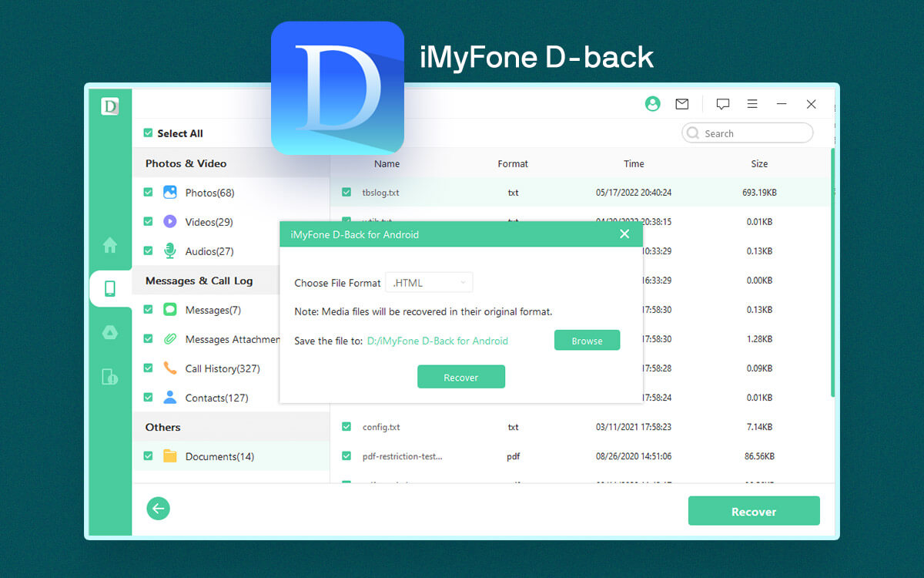924x578 pixels.
Task: Open the mail envelope icon
Action: (682, 104)
